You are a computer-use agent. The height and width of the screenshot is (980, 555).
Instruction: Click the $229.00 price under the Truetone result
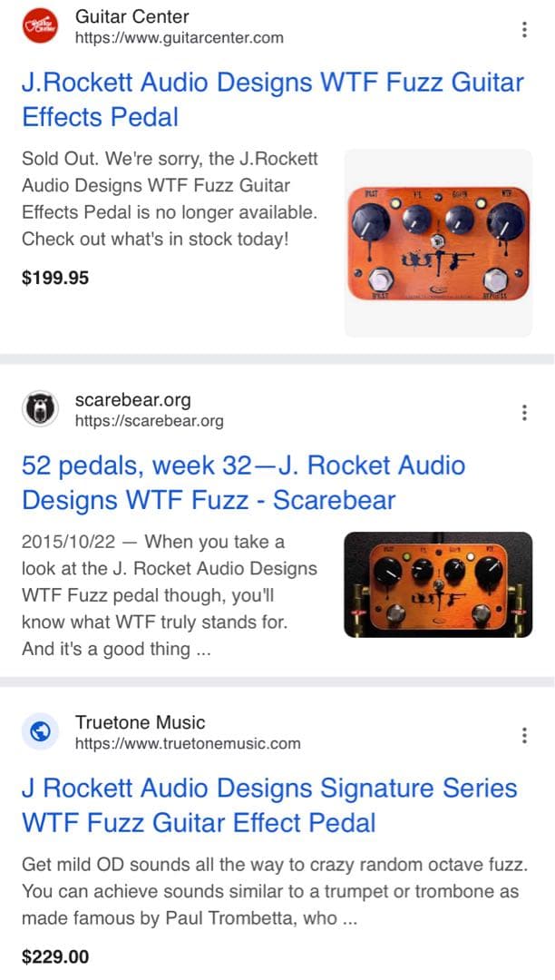(x=54, y=955)
